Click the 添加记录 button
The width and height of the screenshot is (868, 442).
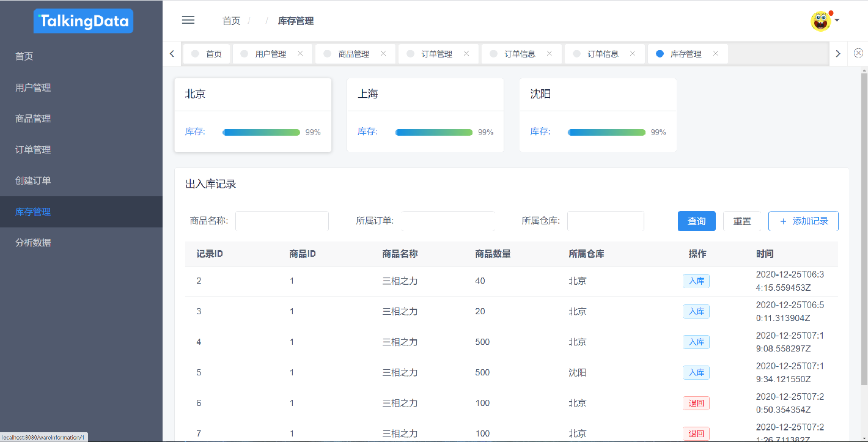pos(803,221)
